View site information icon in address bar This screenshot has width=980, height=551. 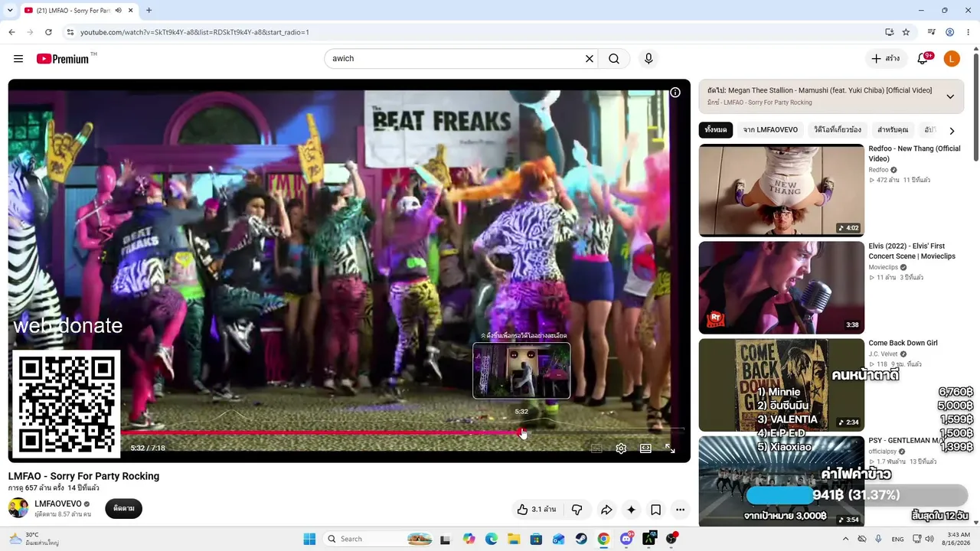tap(70, 32)
